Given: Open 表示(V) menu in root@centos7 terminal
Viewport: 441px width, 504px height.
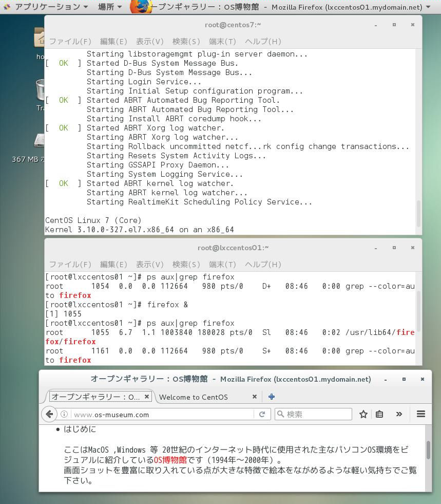Looking at the screenshot, I should click(150, 42).
